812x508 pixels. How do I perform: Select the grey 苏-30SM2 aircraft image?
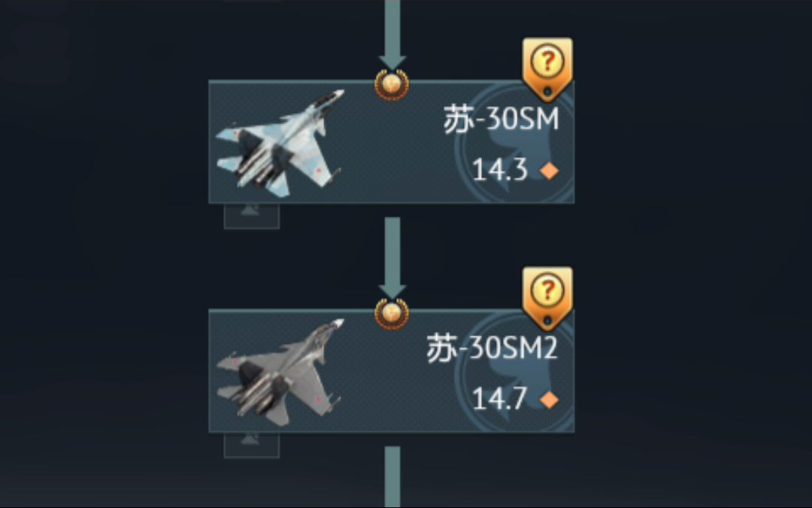(280, 373)
